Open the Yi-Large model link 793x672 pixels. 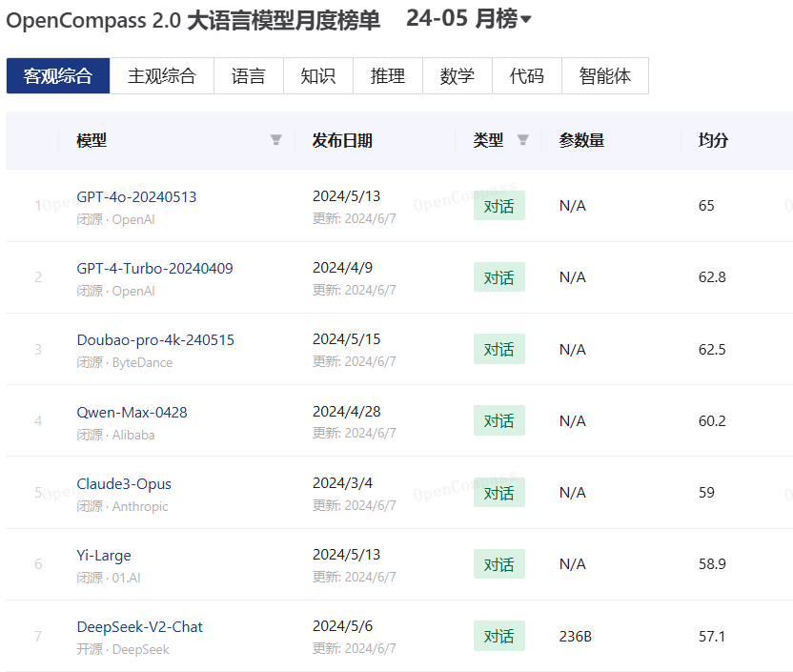[104, 555]
